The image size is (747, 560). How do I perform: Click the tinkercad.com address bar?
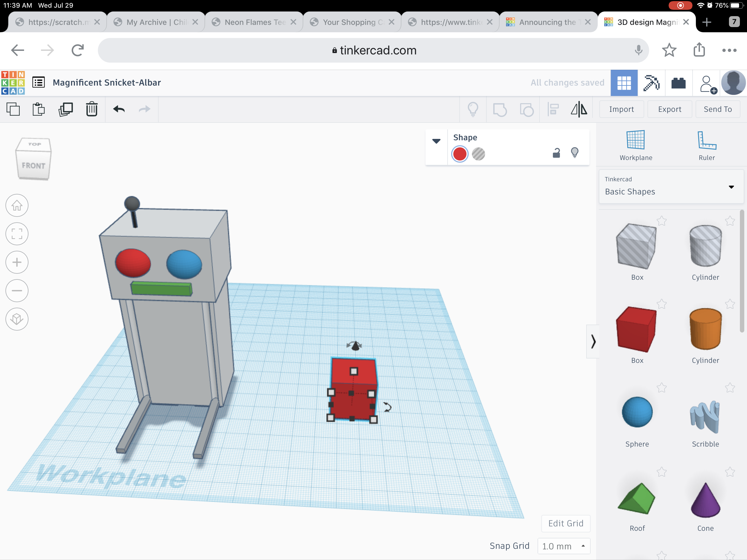(x=373, y=50)
